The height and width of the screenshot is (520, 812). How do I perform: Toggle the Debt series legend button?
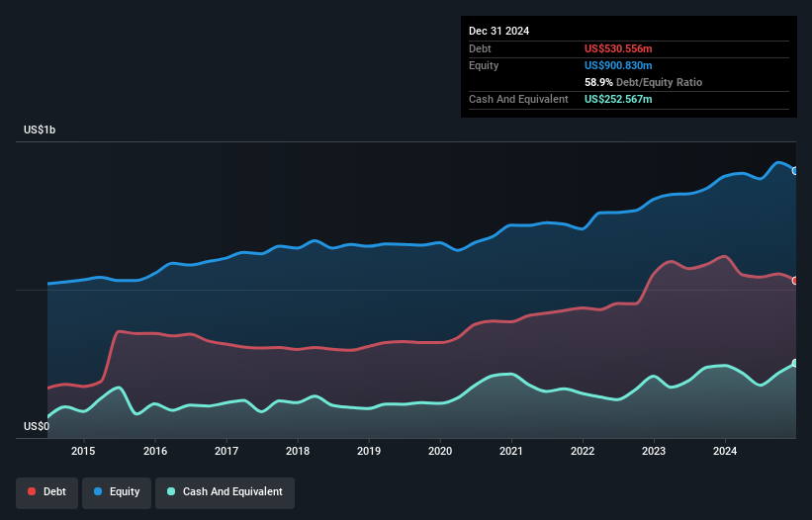(x=47, y=492)
